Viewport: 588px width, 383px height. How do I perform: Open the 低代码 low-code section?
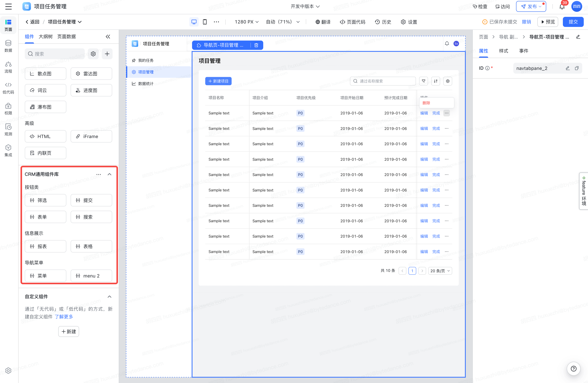pyautogui.click(x=8, y=88)
